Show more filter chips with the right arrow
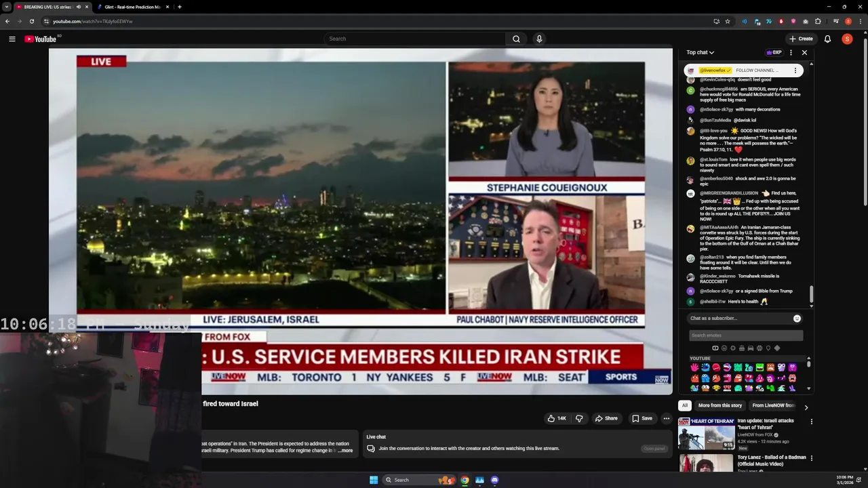 pos(806,407)
